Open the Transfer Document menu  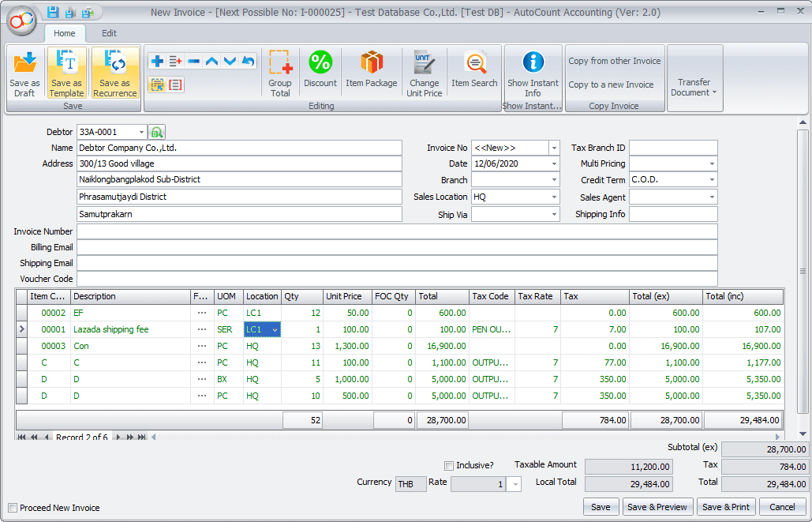click(694, 87)
